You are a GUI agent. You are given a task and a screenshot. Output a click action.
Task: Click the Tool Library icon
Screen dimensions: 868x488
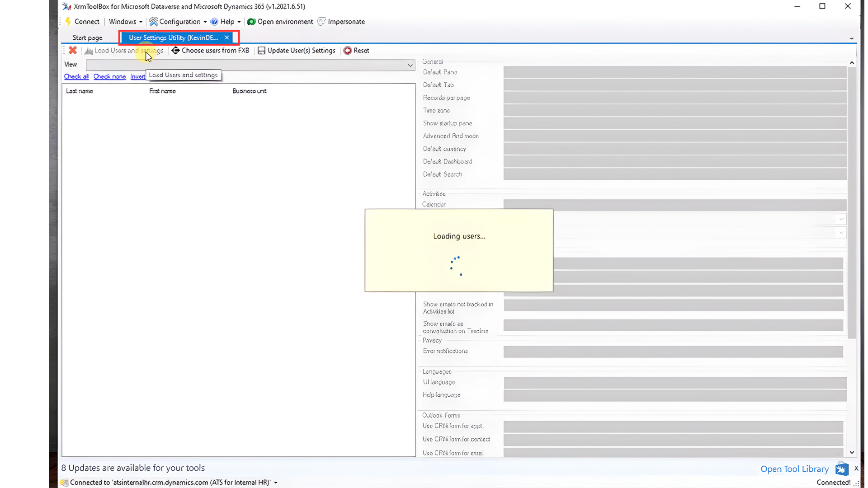(842, 469)
